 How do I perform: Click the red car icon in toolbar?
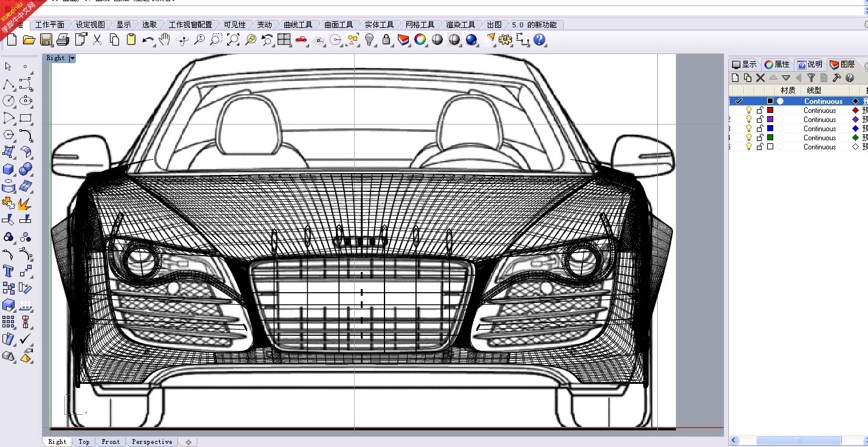pos(301,40)
